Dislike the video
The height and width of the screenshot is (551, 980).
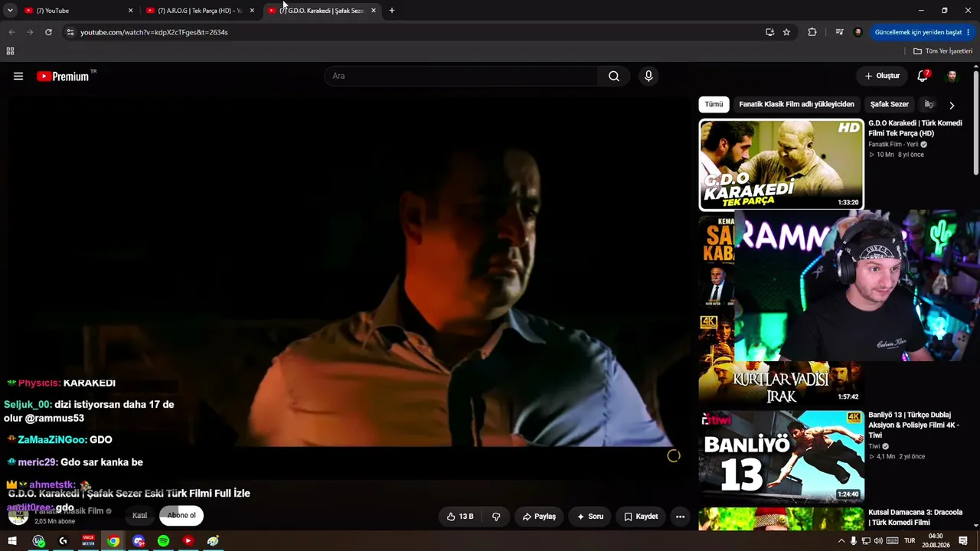pos(496,517)
